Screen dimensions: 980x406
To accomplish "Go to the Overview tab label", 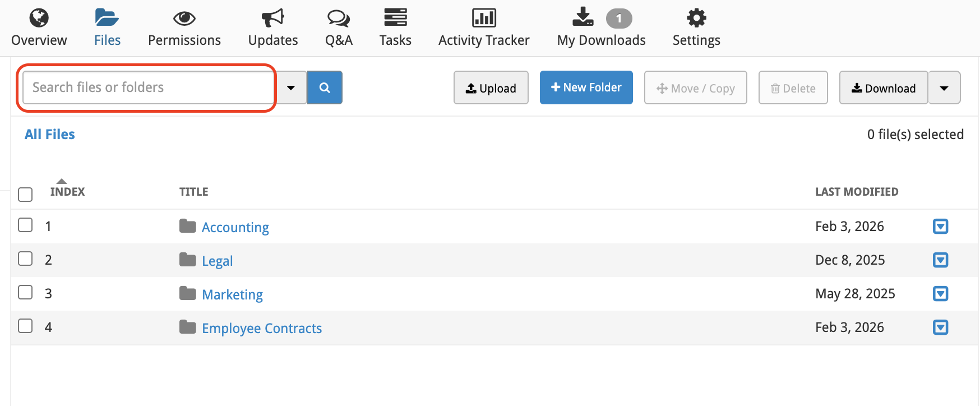I will pyautogui.click(x=39, y=40).
